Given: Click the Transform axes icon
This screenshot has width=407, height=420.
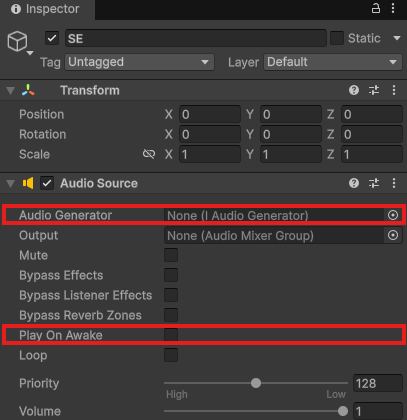Looking at the screenshot, I should [28, 90].
